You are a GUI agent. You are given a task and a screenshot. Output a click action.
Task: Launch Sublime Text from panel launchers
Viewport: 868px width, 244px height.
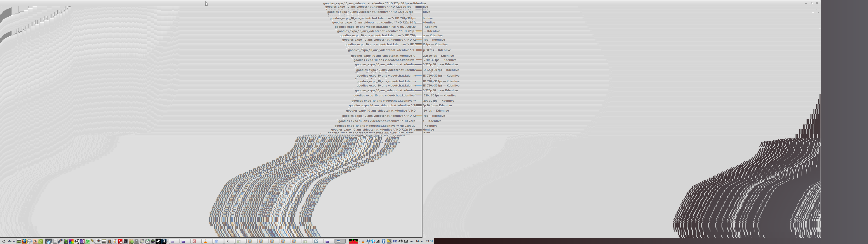click(x=109, y=241)
